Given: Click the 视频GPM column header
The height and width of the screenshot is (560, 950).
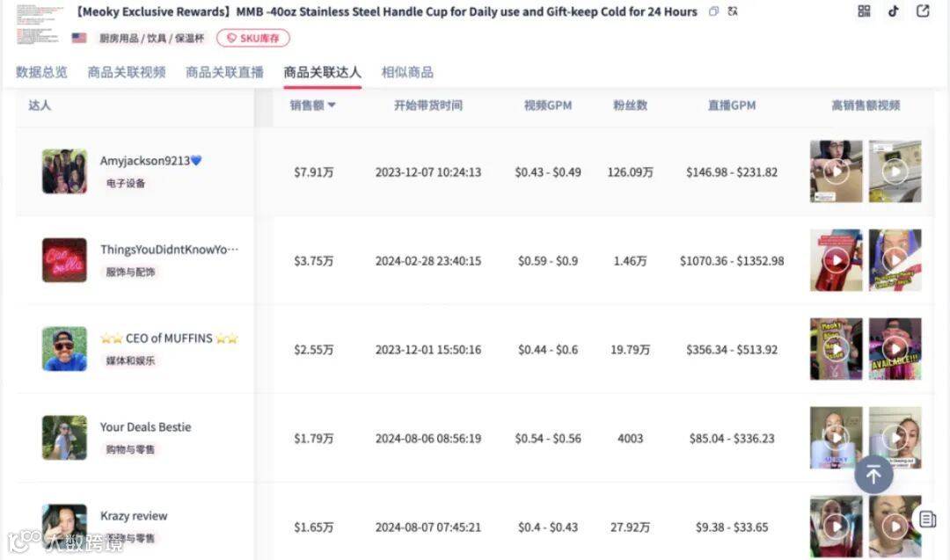Looking at the screenshot, I should [548, 105].
